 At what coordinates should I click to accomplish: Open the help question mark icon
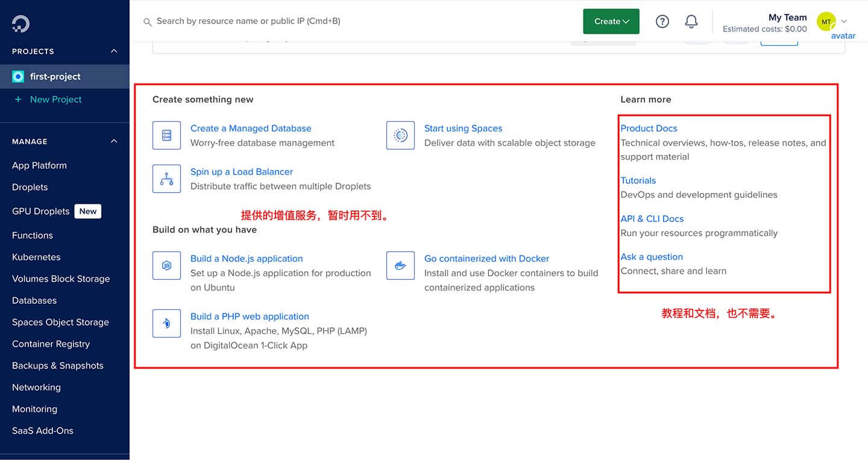tap(662, 21)
